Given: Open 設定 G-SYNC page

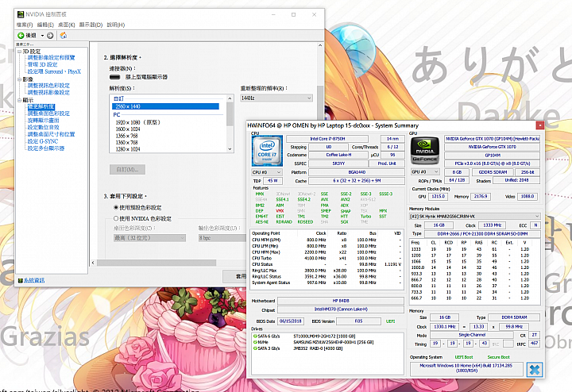Looking at the screenshot, I should 43,141.
